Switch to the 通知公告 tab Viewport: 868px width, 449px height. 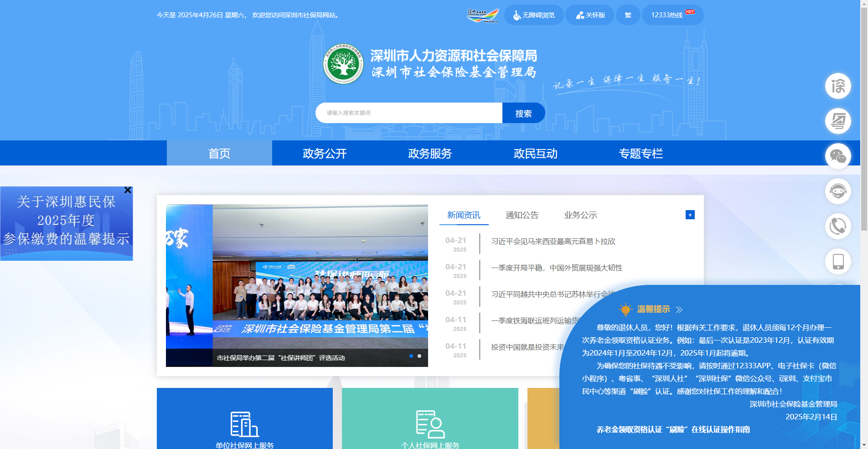[522, 215]
